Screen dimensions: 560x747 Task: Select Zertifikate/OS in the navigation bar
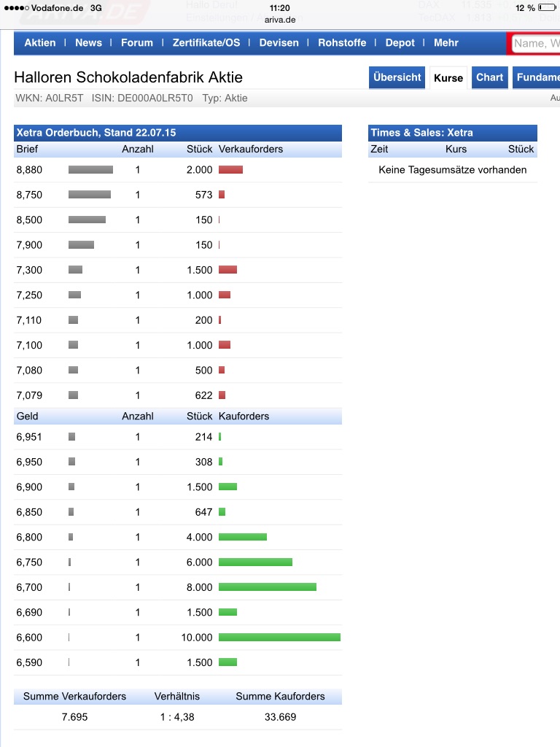click(x=206, y=43)
